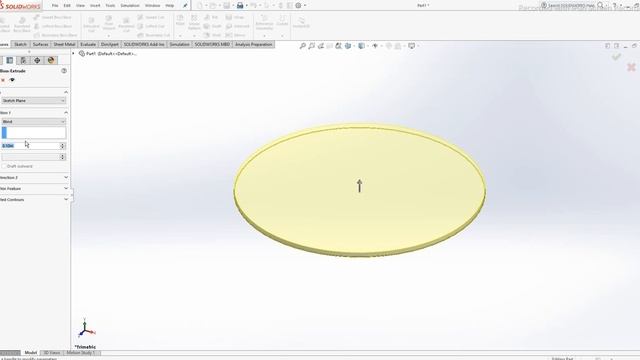The height and width of the screenshot is (360, 640).
Task: Open the View Orientation dropdown arrow
Action: pos(354,46)
